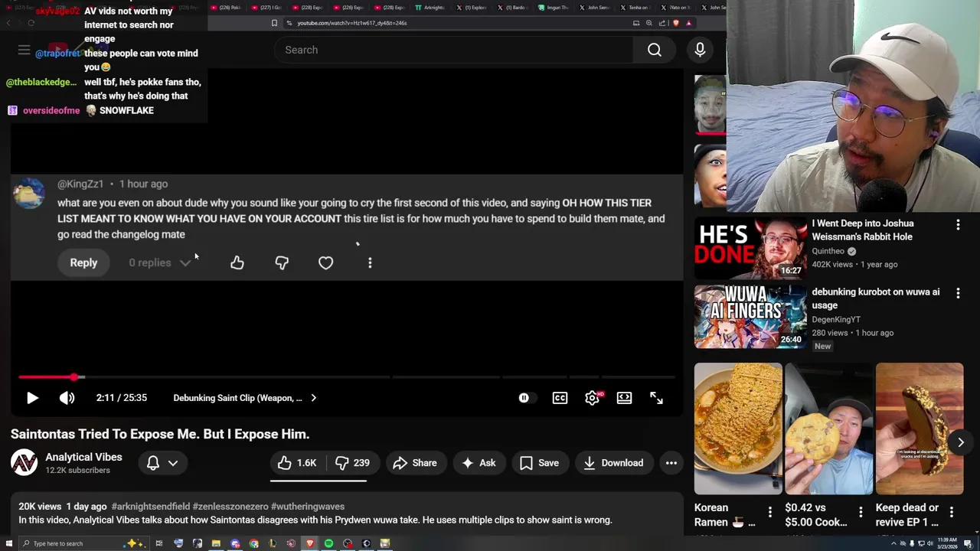
Task: Play the paused video
Action: coord(32,398)
